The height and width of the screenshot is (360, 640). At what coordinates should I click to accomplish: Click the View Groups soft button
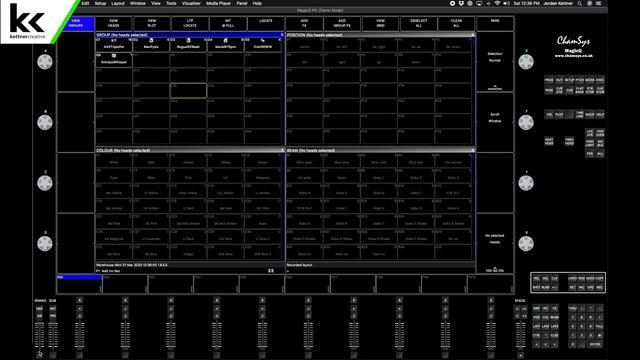point(76,23)
